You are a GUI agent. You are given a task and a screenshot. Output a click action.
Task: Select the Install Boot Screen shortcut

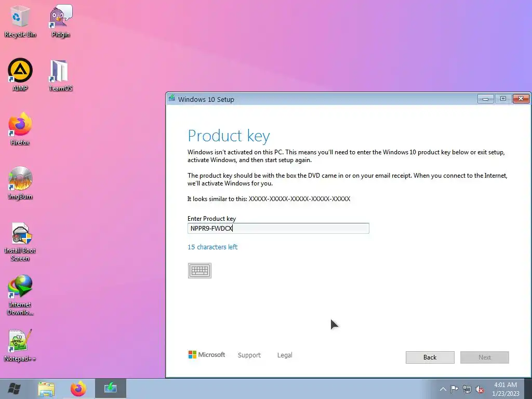click(20, 242)
